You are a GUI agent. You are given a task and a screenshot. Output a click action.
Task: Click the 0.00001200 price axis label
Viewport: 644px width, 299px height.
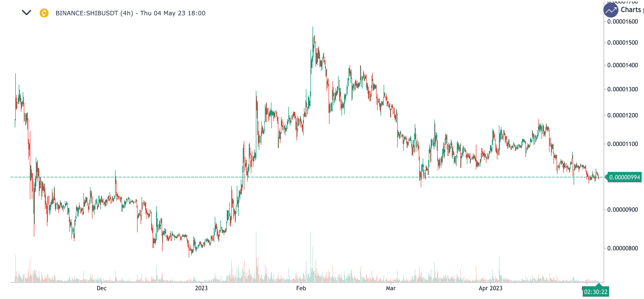(622, 115)
